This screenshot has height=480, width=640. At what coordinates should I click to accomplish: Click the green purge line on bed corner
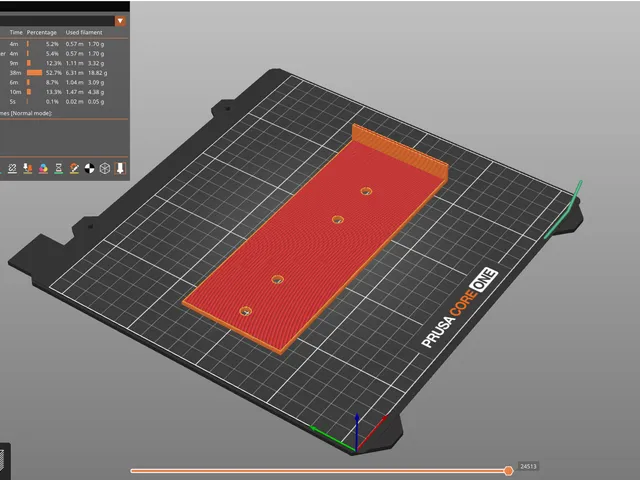click(564, 210)
